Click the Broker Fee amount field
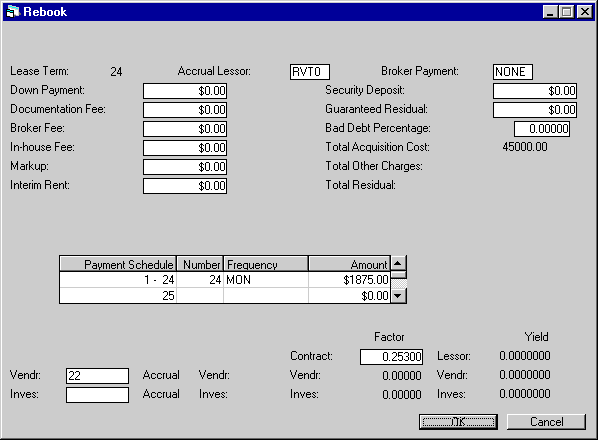Image resolution: width=598 pixels, height=440 pixels. pos(185,129)
